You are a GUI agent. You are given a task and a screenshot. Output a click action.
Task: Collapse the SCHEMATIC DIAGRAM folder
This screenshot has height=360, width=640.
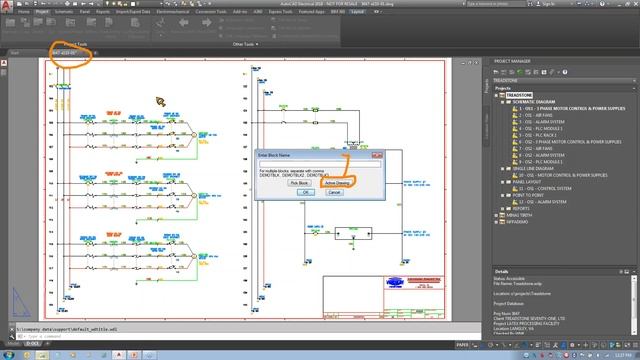pos(502,102)
